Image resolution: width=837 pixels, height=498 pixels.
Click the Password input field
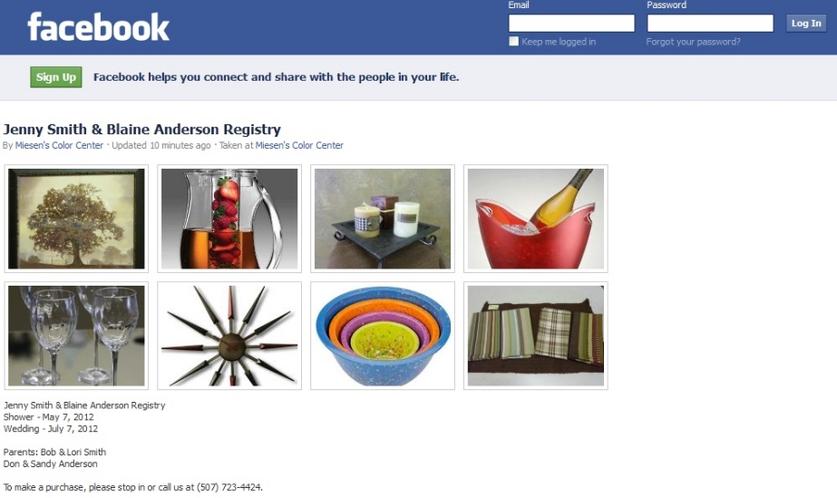(x=710, y=23)
